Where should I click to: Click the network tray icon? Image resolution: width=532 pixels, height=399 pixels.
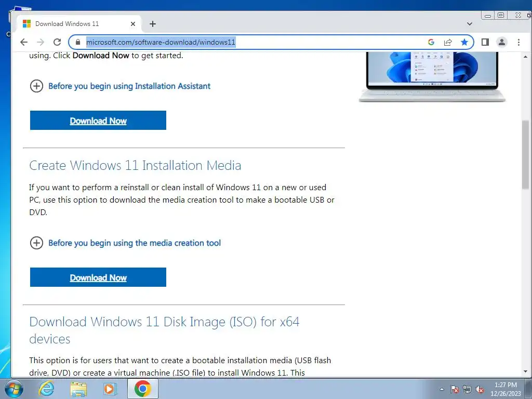pyautogui.click(x=467, y=389)
